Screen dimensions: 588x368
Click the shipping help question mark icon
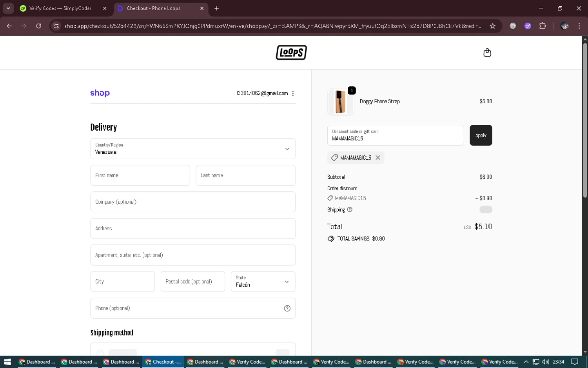click(350, 210)
